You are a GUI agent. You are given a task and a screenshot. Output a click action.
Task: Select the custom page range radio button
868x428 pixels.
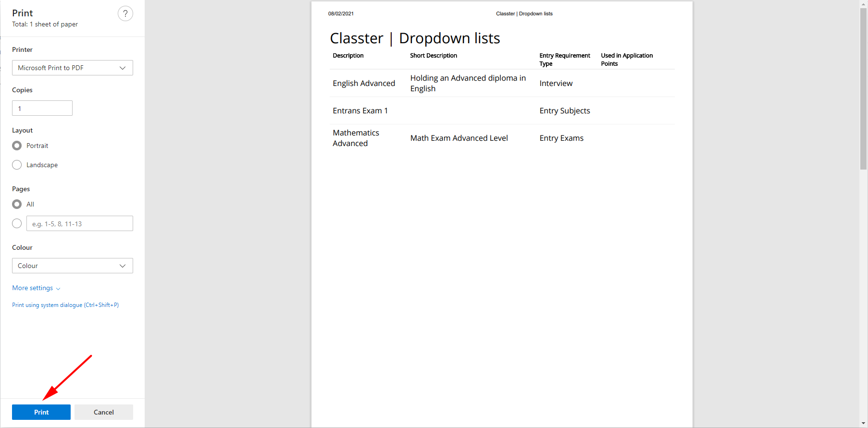pos(17,223)
